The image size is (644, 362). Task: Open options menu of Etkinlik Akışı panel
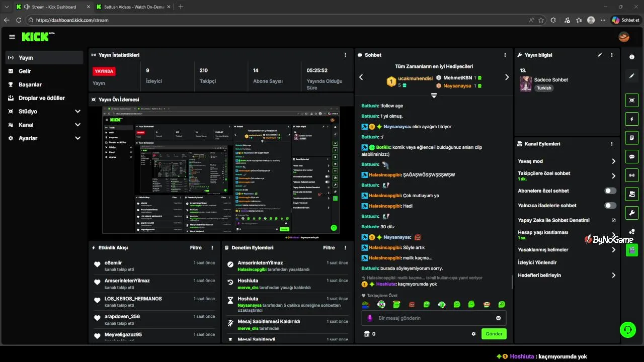tap(212, 248)
